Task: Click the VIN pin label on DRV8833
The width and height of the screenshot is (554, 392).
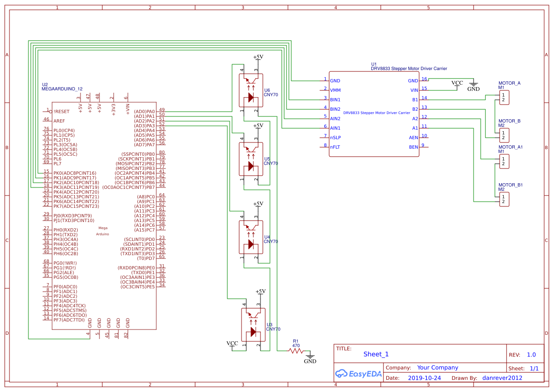Action: (414, 90)
